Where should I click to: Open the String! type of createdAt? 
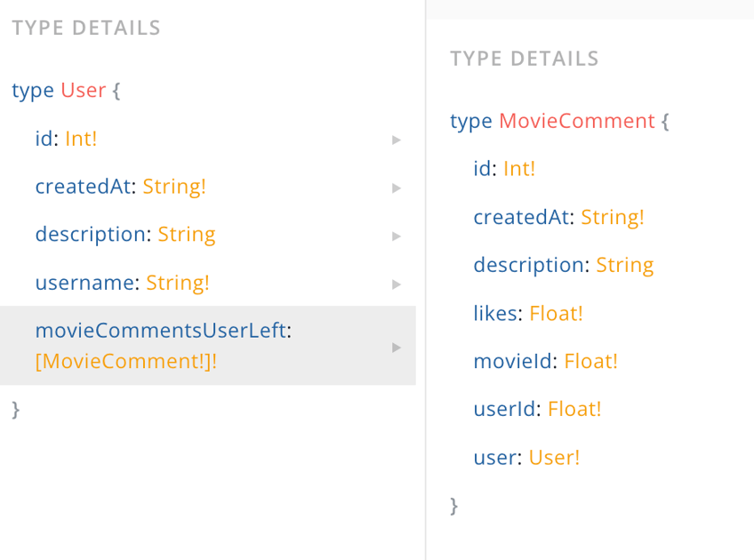pos(174,187)
